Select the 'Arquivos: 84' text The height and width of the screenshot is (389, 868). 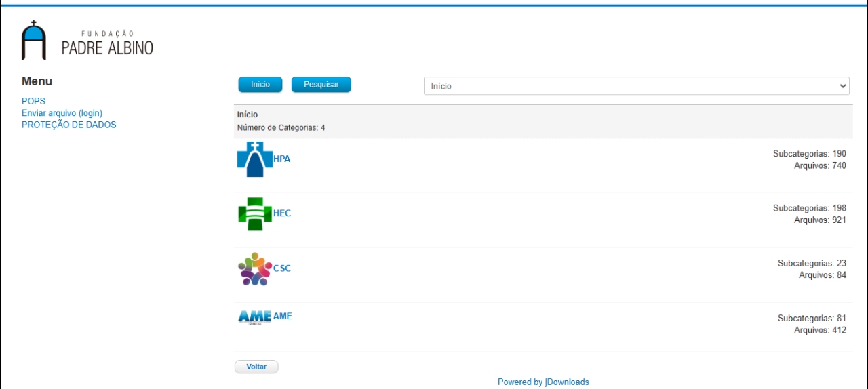tap(823, 275)
